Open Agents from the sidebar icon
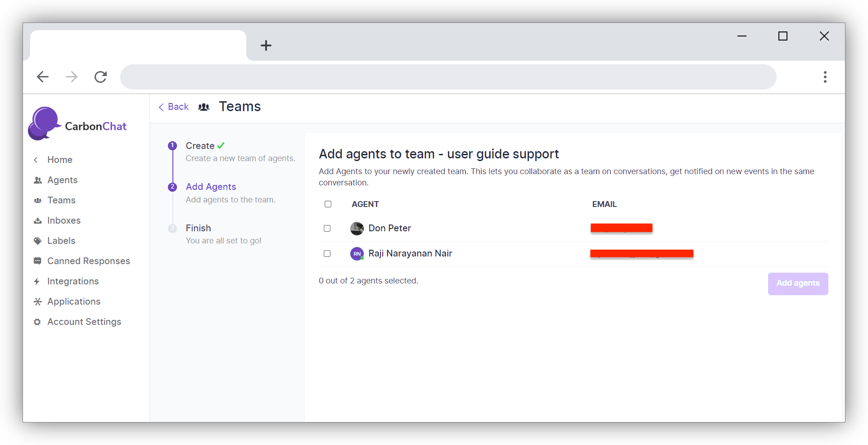Viewport: 868px width, 445px height. coord(38,180)
